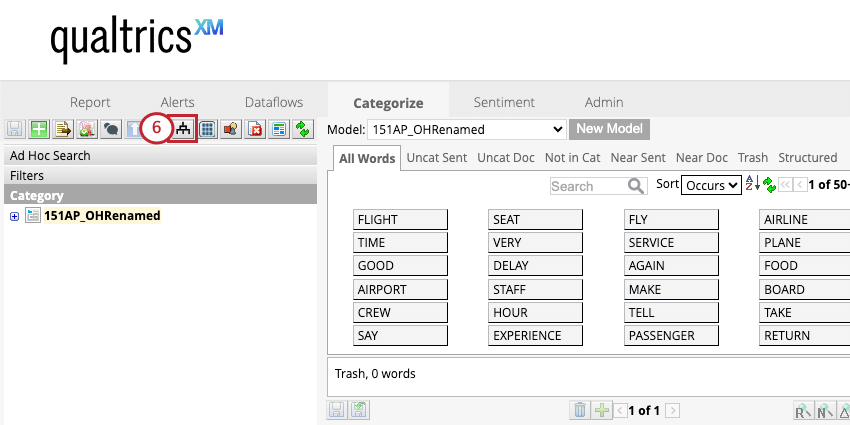The height and width of the screenshot is (425, 850).
Task: Expand the 151AP_OHRenamed category tree
Action: click(14, 216)
